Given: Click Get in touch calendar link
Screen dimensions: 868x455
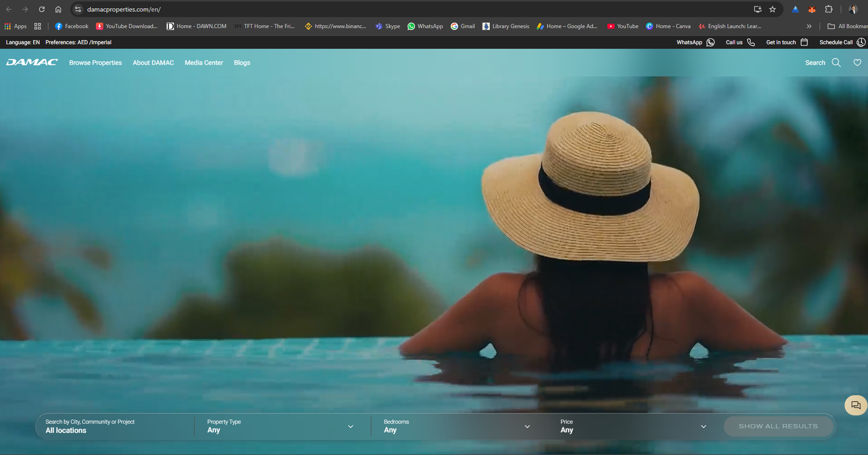Looking at the screenshot, I should [787, 42].
